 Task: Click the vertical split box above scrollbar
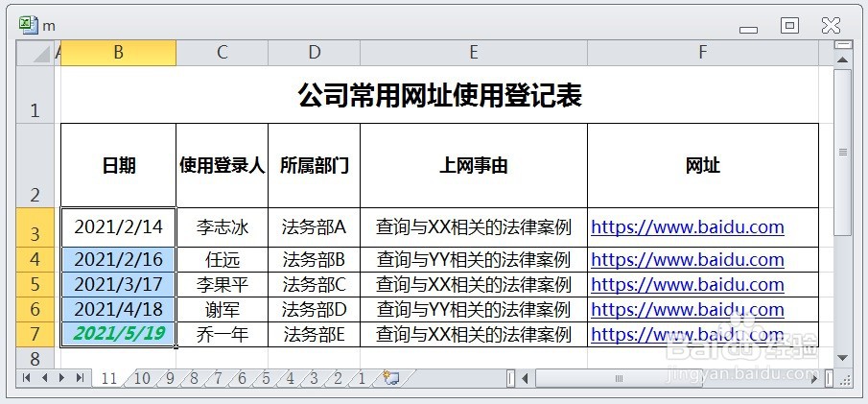pyautogui.click(x=842, y=44)
